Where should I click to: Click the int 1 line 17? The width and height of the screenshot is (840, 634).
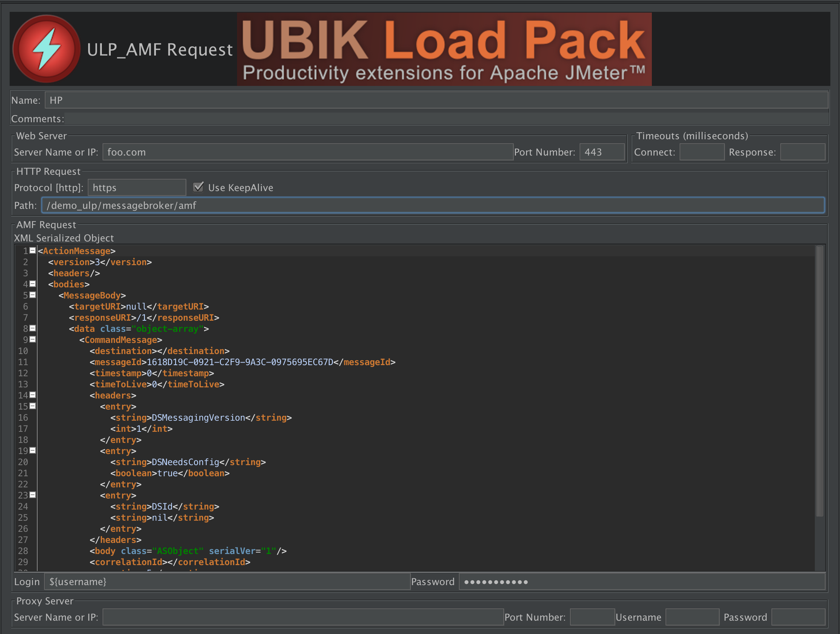pyautogui.click(x=141, y=428)
